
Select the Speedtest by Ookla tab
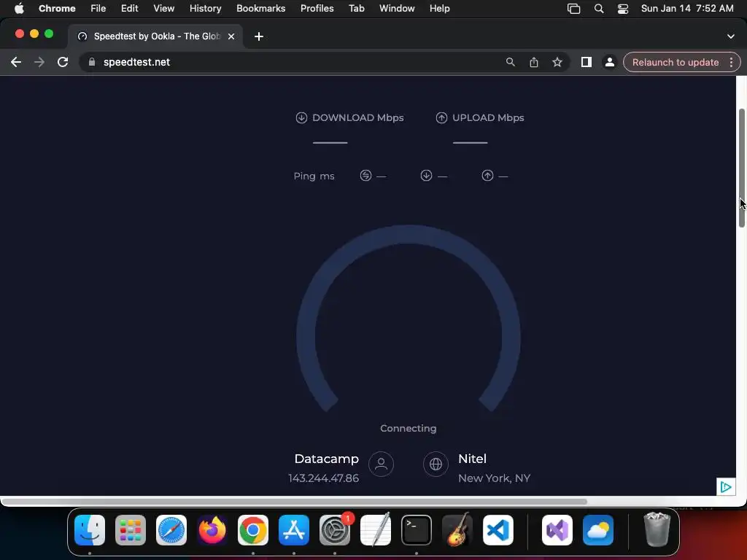pyautogui.click(x=155, y=36)
